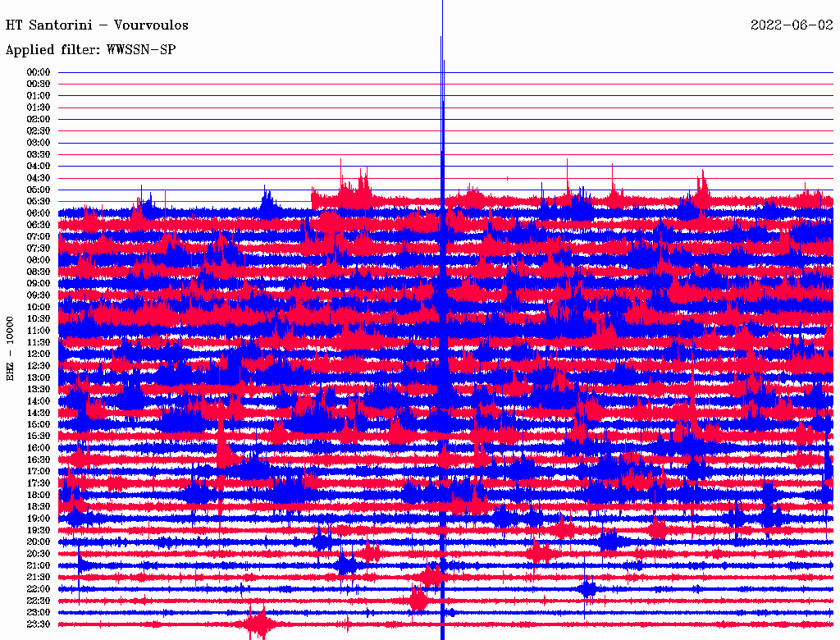Select the 23:30 time label

39,624
